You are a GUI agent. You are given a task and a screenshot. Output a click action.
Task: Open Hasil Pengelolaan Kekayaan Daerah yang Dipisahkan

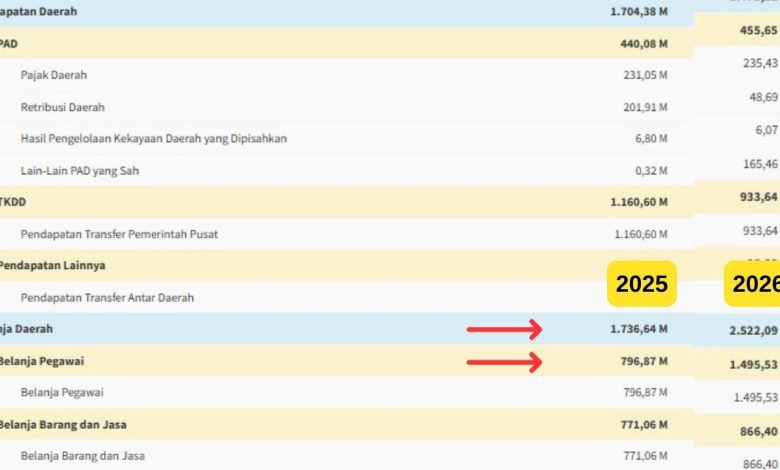click(154, 139)
